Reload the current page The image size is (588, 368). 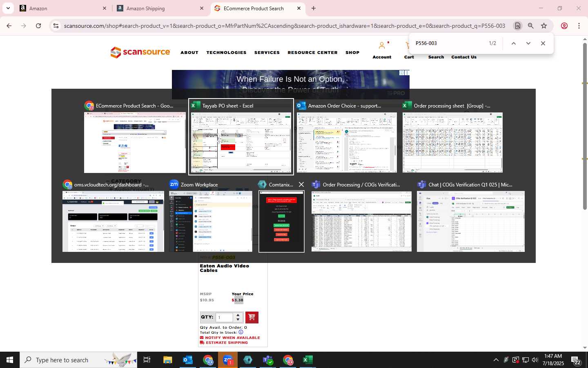[x=38, y=26]
